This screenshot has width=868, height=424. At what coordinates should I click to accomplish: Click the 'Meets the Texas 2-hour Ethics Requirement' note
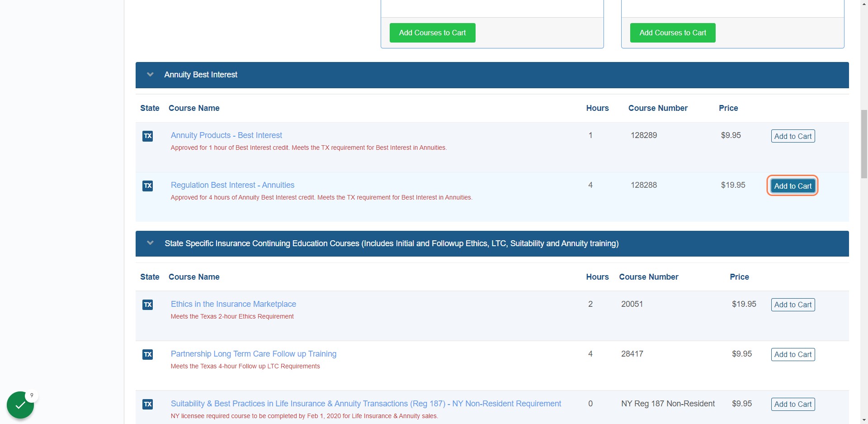pyautogui.click(x=232, y=316)
